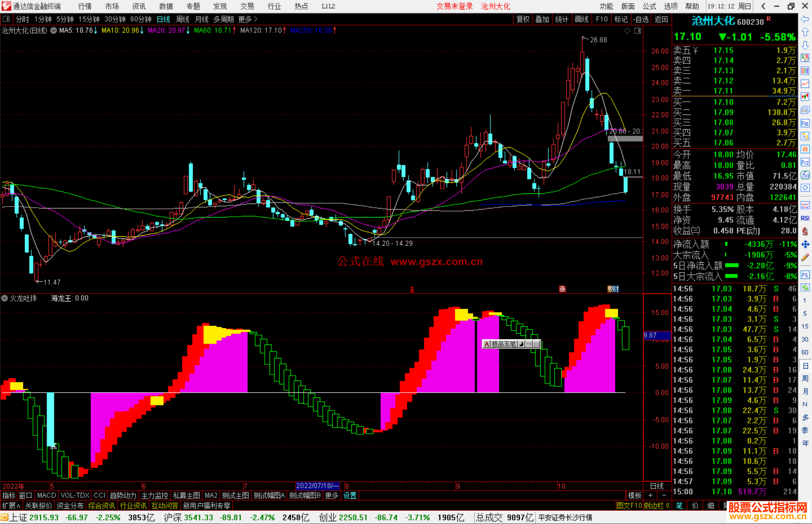Open the RSI indicator sidebar icon

tap(805, 218)
